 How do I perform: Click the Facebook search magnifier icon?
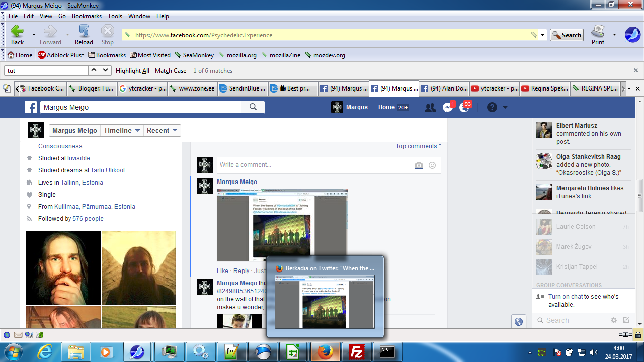(x=253, y=107)
